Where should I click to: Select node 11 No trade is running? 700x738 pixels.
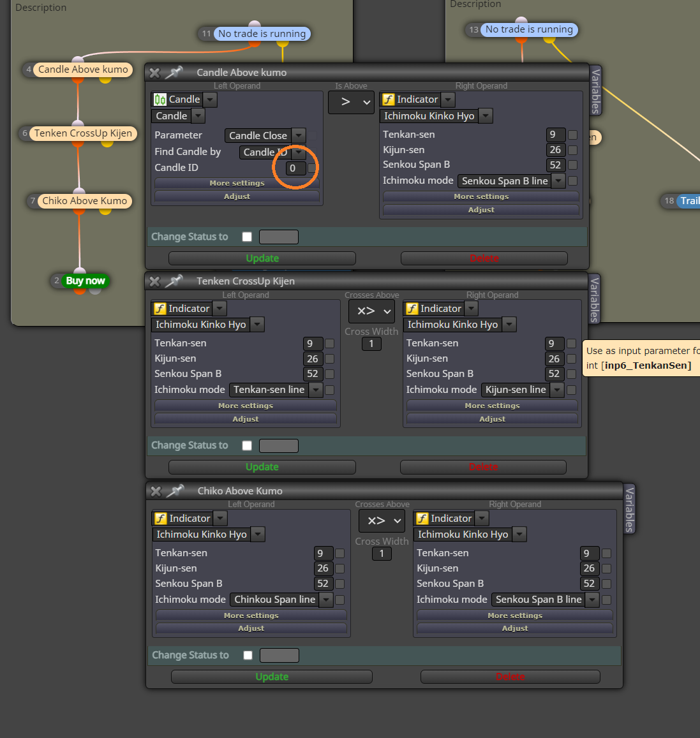[x=262, y=34]
